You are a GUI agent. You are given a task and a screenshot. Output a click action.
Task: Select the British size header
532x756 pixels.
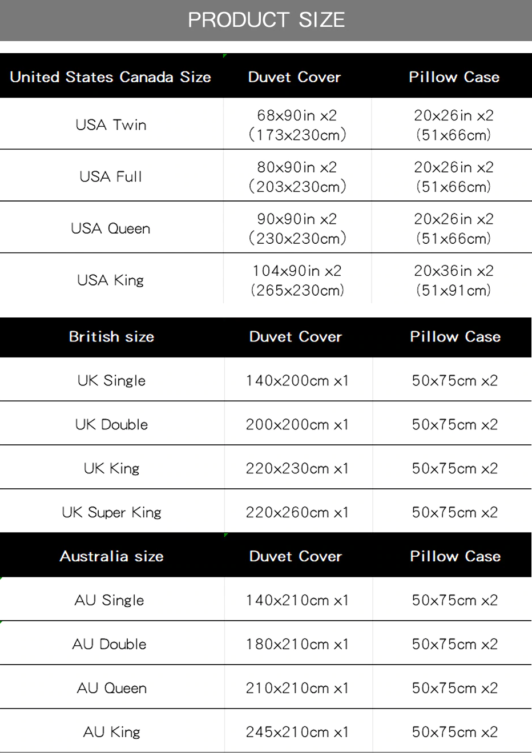[x=111, y=337]
